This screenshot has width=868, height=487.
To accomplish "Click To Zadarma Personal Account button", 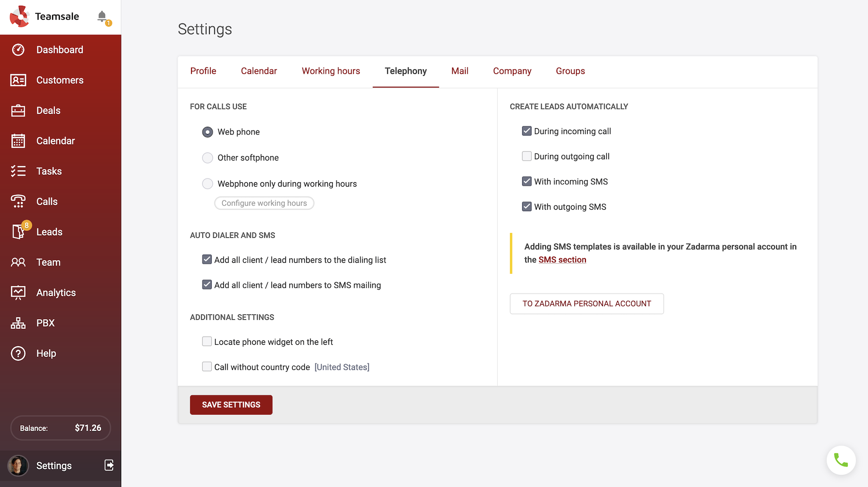I will pyautogui.click(x=586, y=304).
